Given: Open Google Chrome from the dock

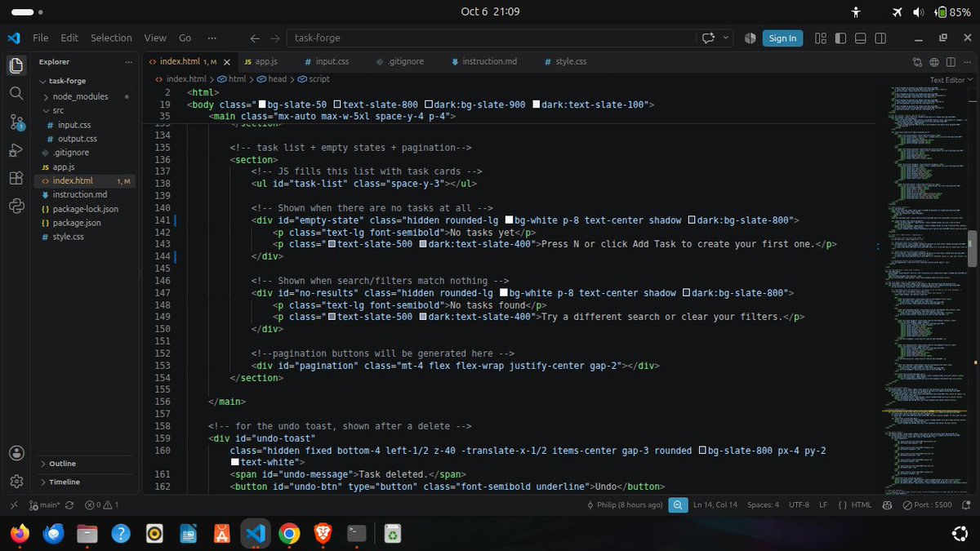Looking at the screenshot, I should (288, 534).
